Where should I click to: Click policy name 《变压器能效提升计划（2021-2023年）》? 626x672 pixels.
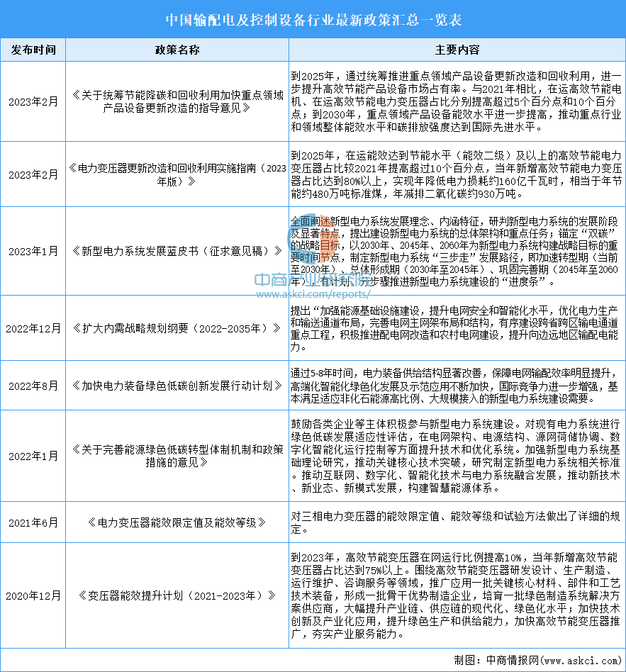click(x=177, y=595)
